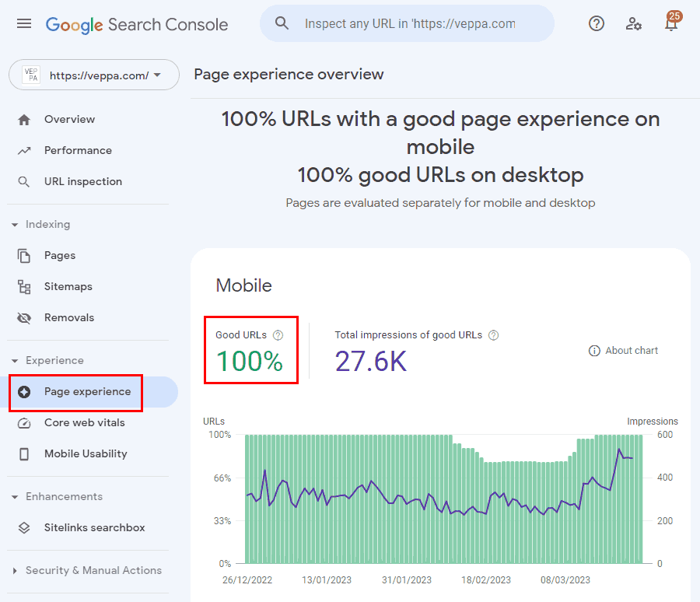Expand Security & Manual Actions section
The image size is (700, 602).
15,571
